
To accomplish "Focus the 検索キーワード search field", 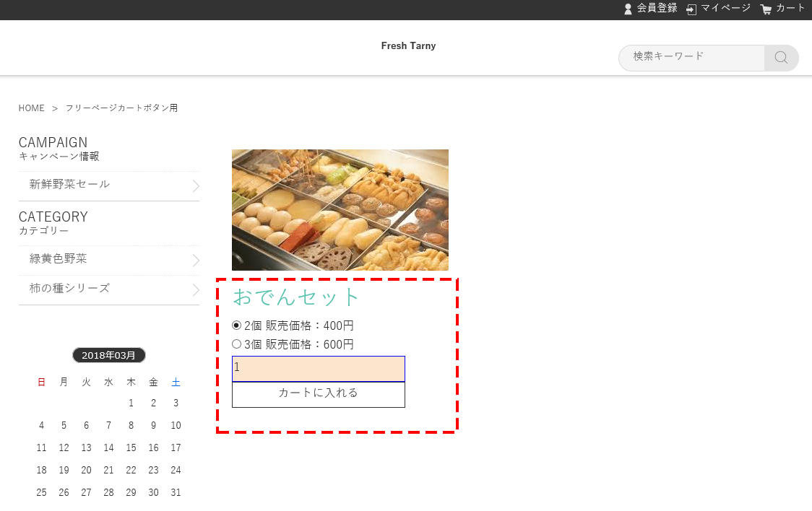I will pyautogui.click(x=692, y=58).
